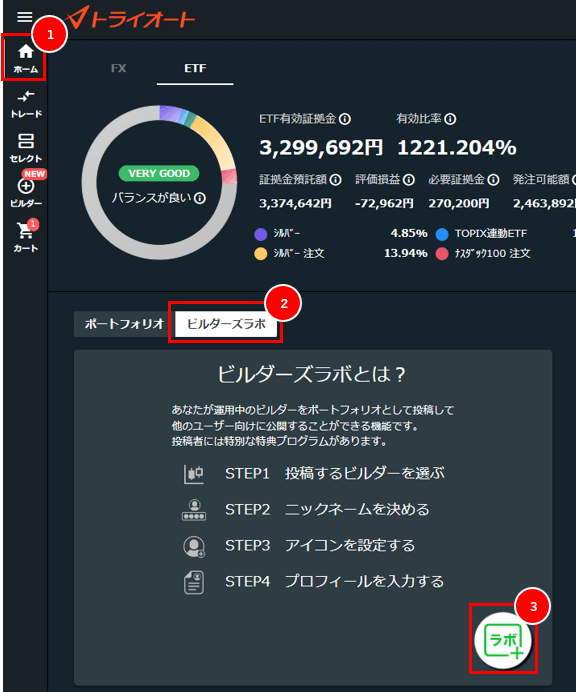Select the ETF tab
Screen dimensions: 576x692
coord(195,68)
